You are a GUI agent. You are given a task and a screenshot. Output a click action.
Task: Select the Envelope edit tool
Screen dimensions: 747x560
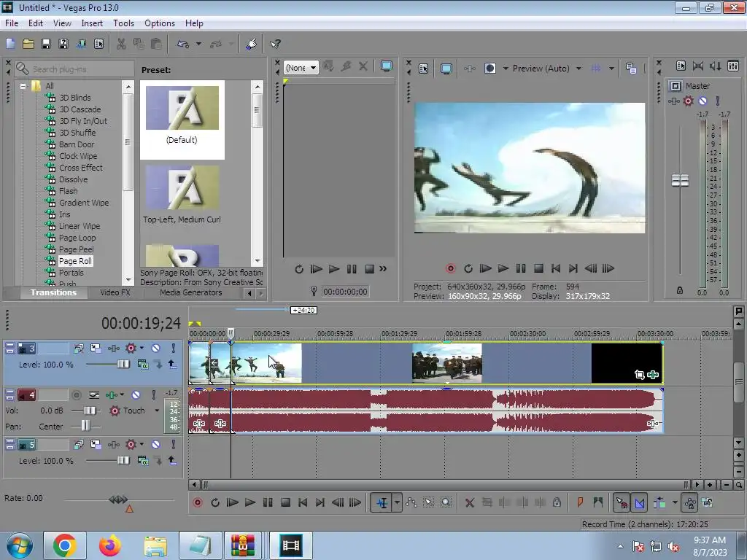point(411,502)
